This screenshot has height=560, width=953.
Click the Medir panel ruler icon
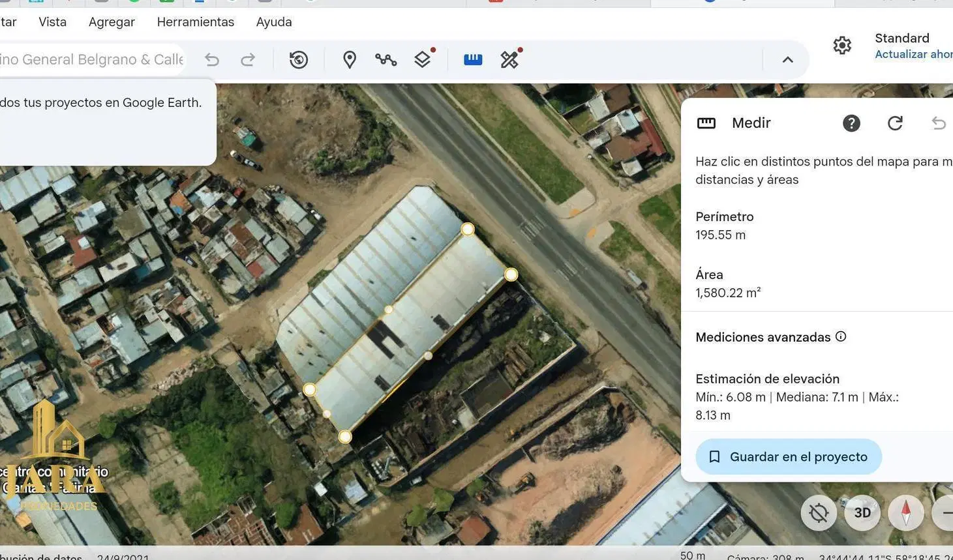tap(706, 123)
